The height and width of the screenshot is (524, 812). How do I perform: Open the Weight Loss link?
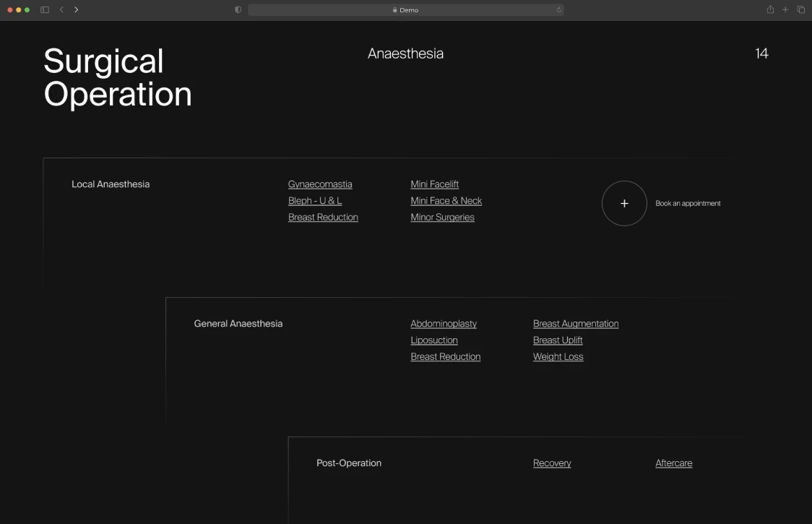pos(558,356)
